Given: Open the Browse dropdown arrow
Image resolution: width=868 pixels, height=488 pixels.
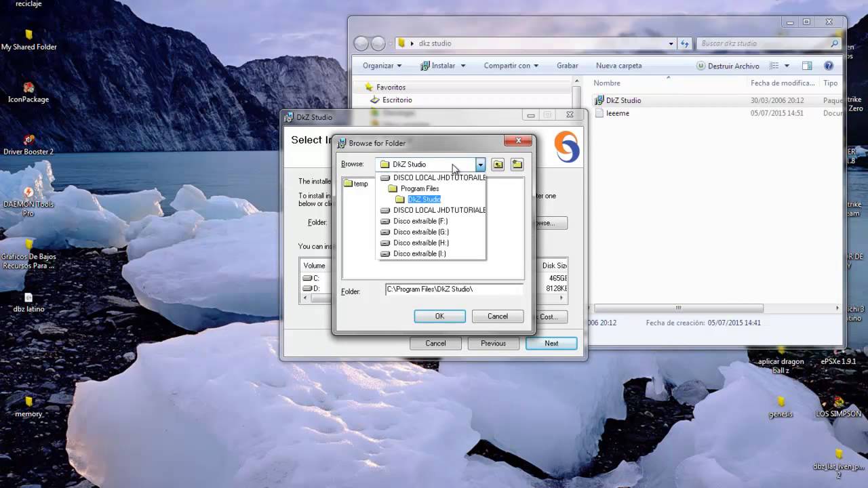Looking at the screenshot, I should click(x=480, y=165).
